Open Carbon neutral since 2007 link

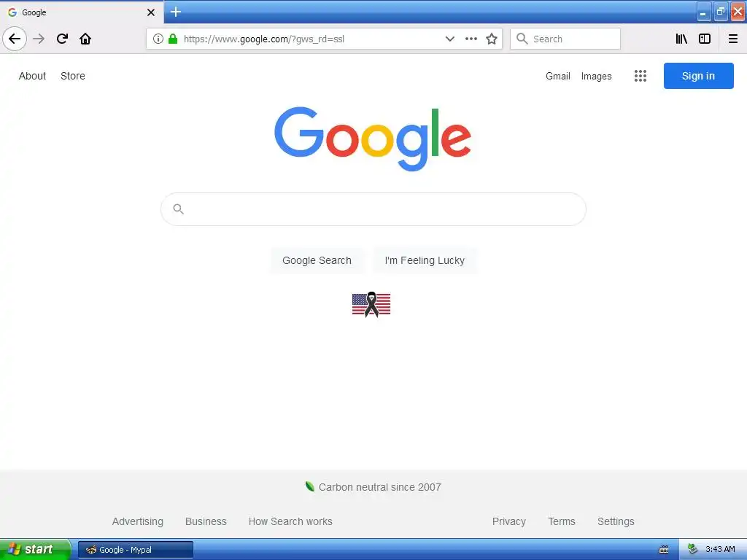pyautogui.click(x=379, y=487)
